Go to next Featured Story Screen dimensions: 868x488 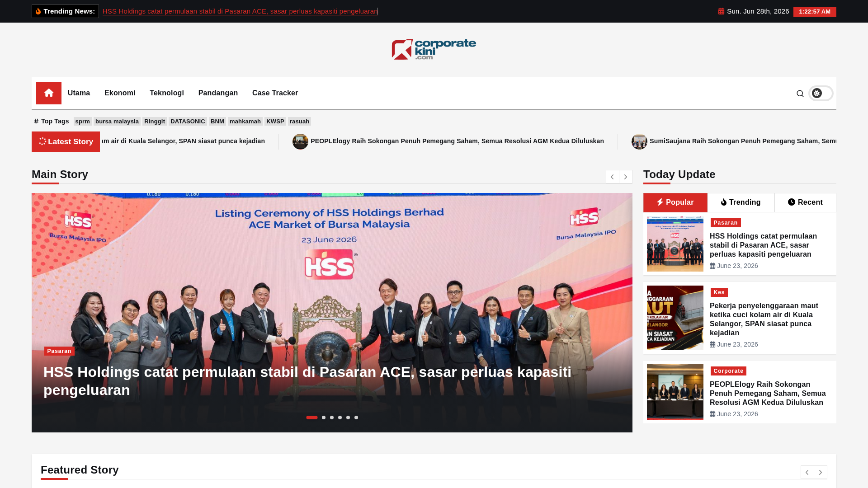[x=821, y=472]
